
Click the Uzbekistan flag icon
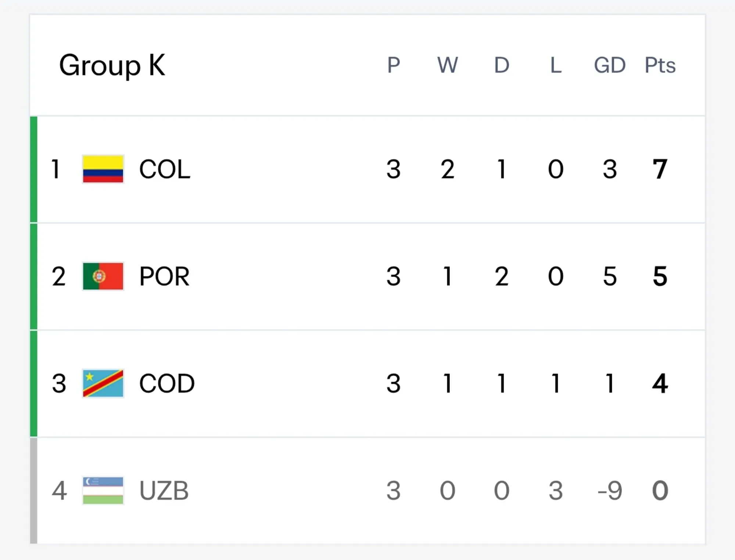pyautogui.click(x=103, y=491)
